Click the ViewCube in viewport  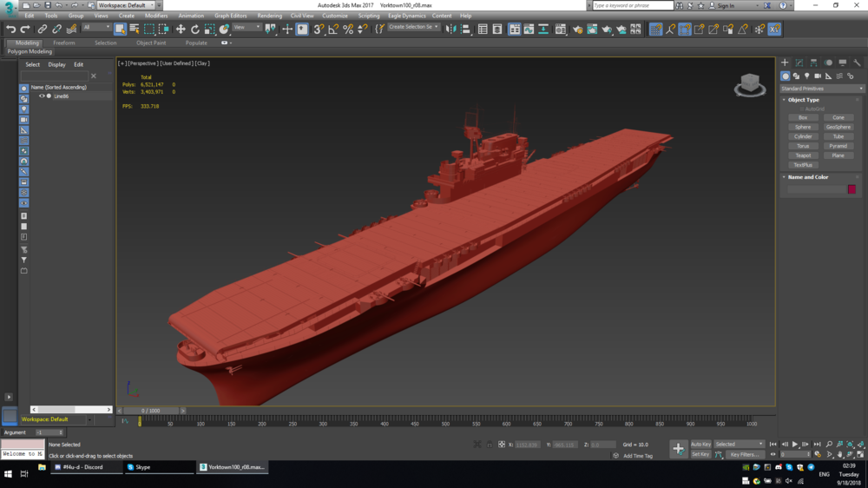pos(750,85)
